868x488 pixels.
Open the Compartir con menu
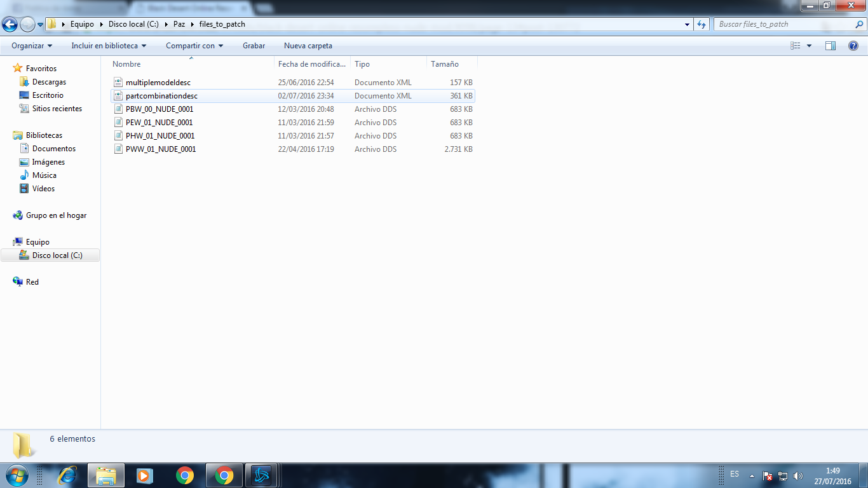[194, 46]
